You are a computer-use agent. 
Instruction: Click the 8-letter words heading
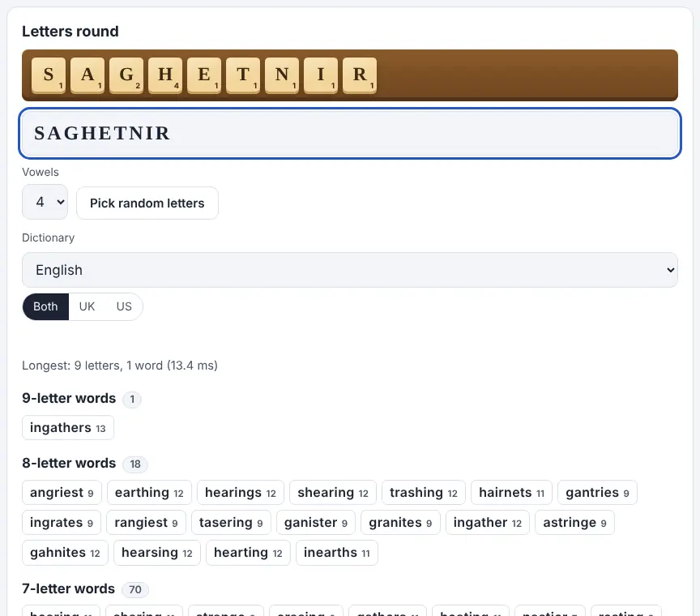[x=69, y=463]
